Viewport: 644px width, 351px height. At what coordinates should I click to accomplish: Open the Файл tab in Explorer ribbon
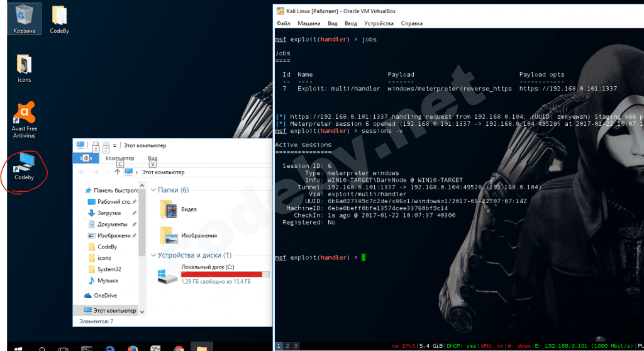pyautogui.click(x=86, y=158)
